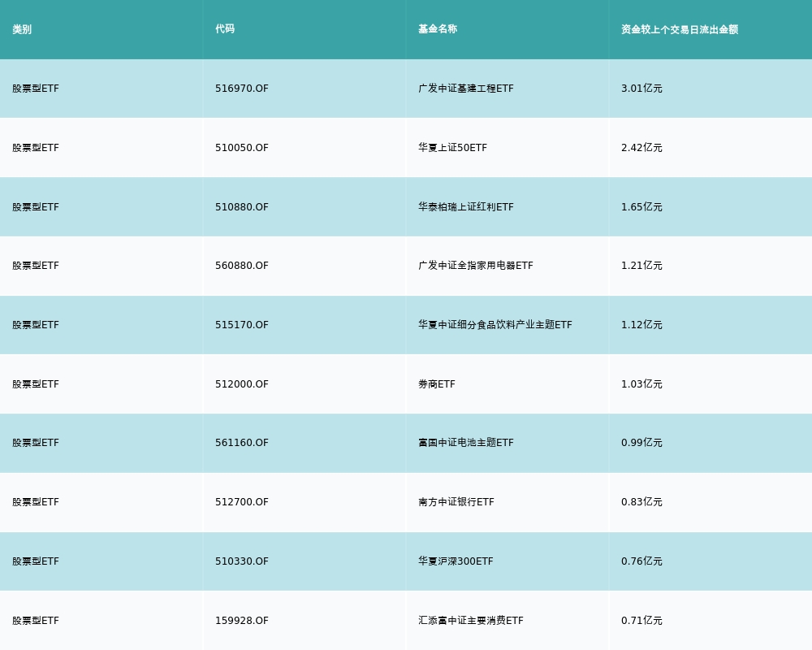
Task: Click outflow amount 1.03亿元
Action: 641,384
